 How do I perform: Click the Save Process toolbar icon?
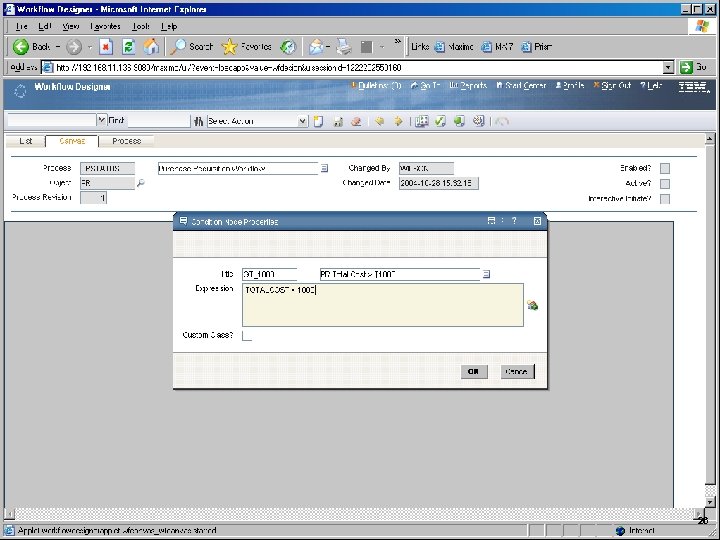click(x=338, y=121)
